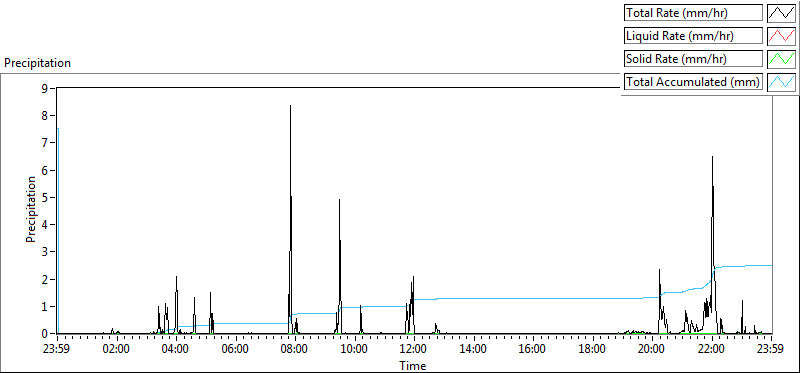Screen dimensions: 800x373
Task: Click the 06:00 time axis label
Action: [x=236, y=350]
